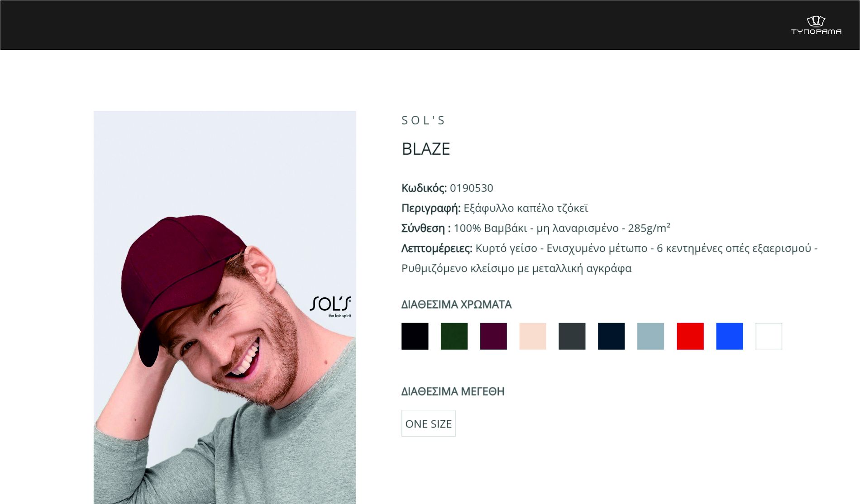Viewport: 860px width, 504px height.
Task: Click the ΔΙΑΘΕΣΙΜΑ ΜΕΓΕΘΗ heading
Action: click(x=453, y=391)
